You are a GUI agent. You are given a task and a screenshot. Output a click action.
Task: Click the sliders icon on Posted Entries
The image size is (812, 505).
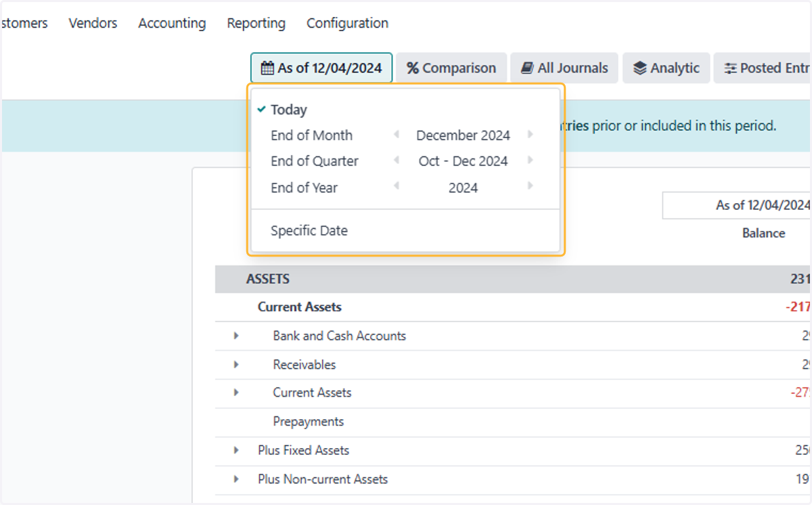(730, 68)
